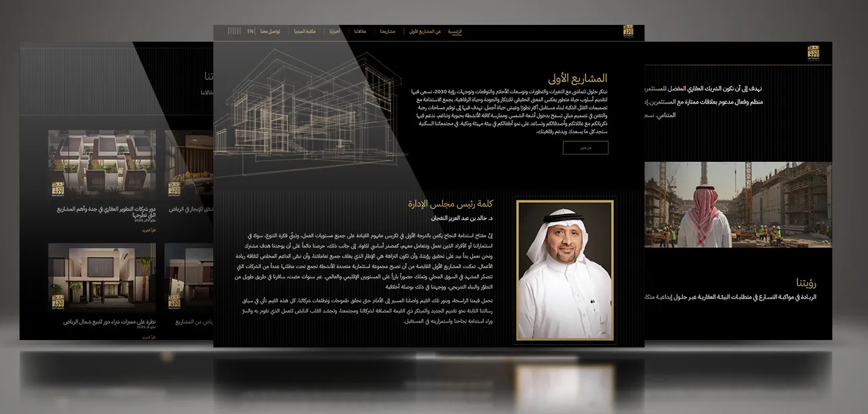Viewport: 868px width, 414px height.
Task: Click the gold logo in center page header
Action: click(x=628, y=32)
